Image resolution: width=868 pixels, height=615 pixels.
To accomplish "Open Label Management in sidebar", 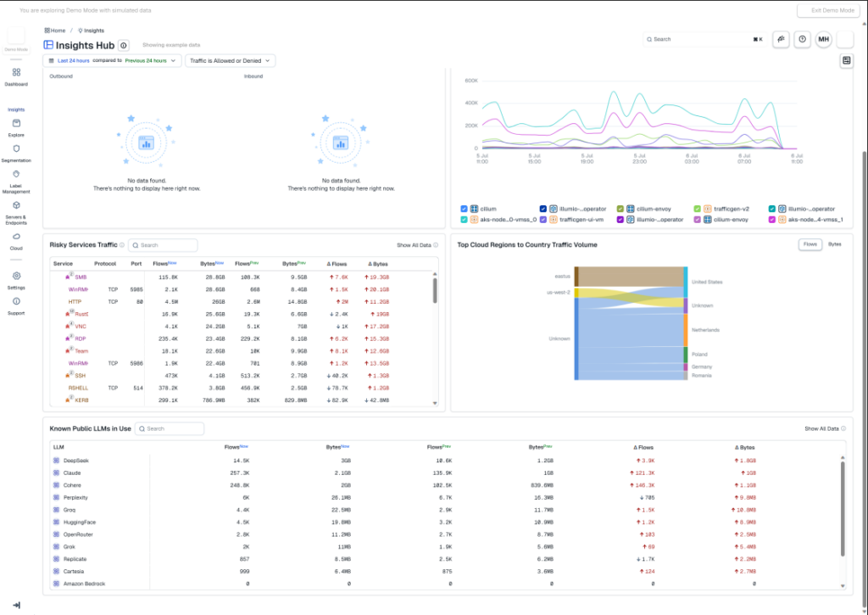I will tap(16, 175).
